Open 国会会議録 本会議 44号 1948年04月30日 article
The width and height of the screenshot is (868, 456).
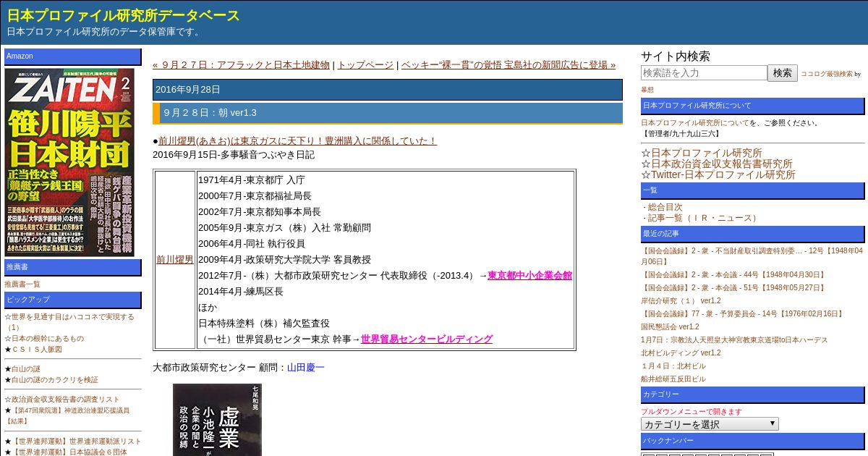pyautogui.click(x=733, y=275)
